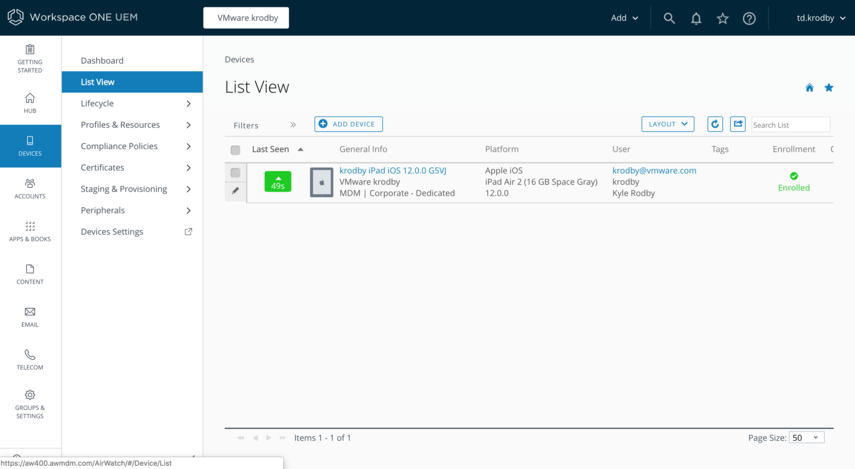
Task: Click the Search List input field
Action: coord(790,125)
